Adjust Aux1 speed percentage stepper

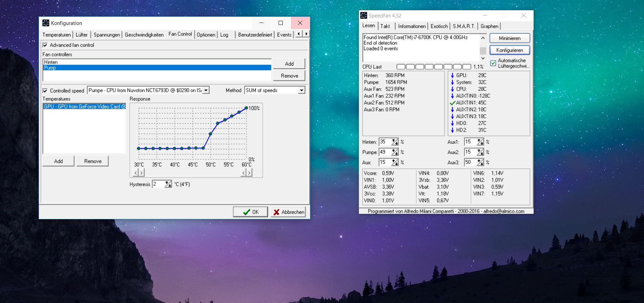pos(481,142)
